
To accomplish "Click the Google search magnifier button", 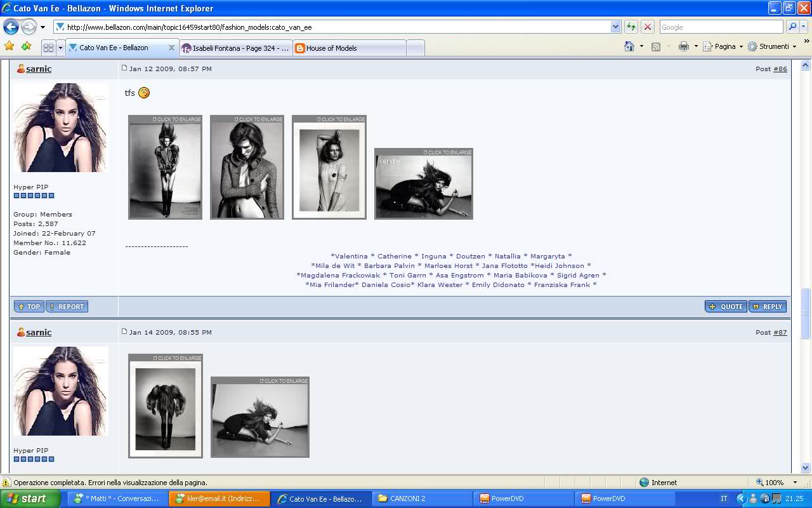I will [792, 27].
